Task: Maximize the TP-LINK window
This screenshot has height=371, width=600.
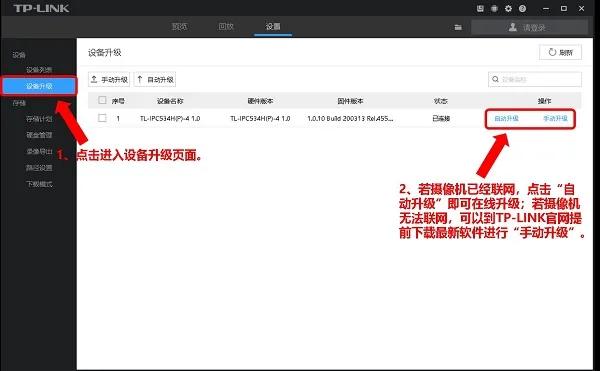Action: click(564, 8)
